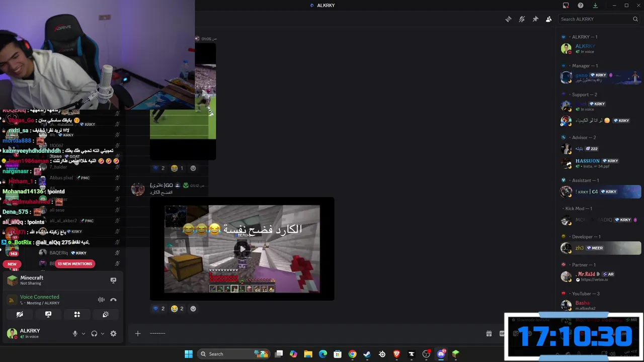Add a reaction to the Minecraft video post
The width and height of the screenshot is (644, 362).
coord(193,309)
